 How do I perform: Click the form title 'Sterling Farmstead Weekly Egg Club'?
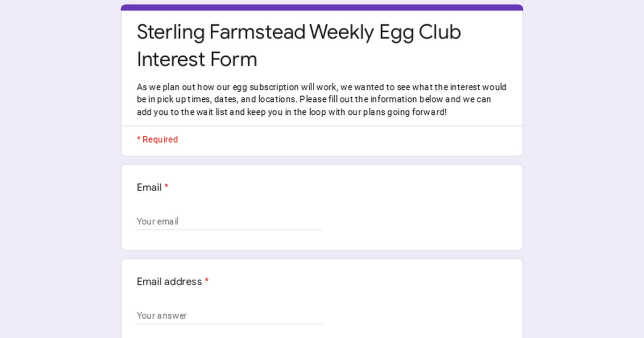(x=298, y=32)
